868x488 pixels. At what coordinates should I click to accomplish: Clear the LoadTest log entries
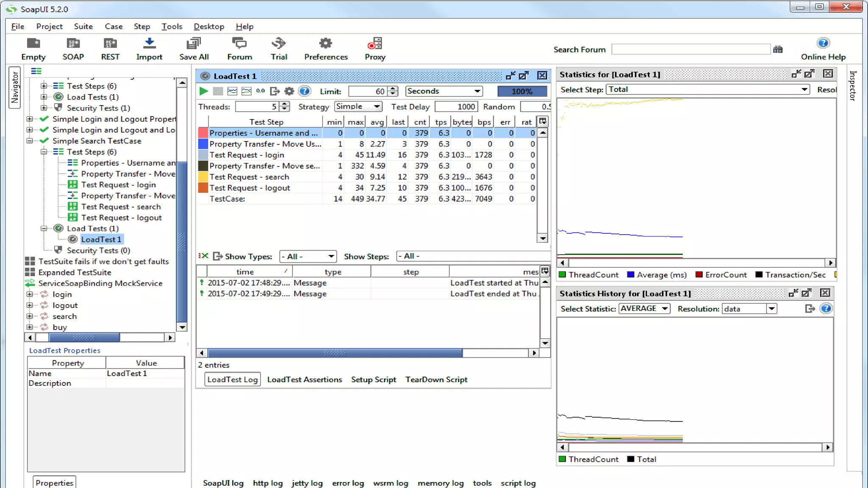203,256
